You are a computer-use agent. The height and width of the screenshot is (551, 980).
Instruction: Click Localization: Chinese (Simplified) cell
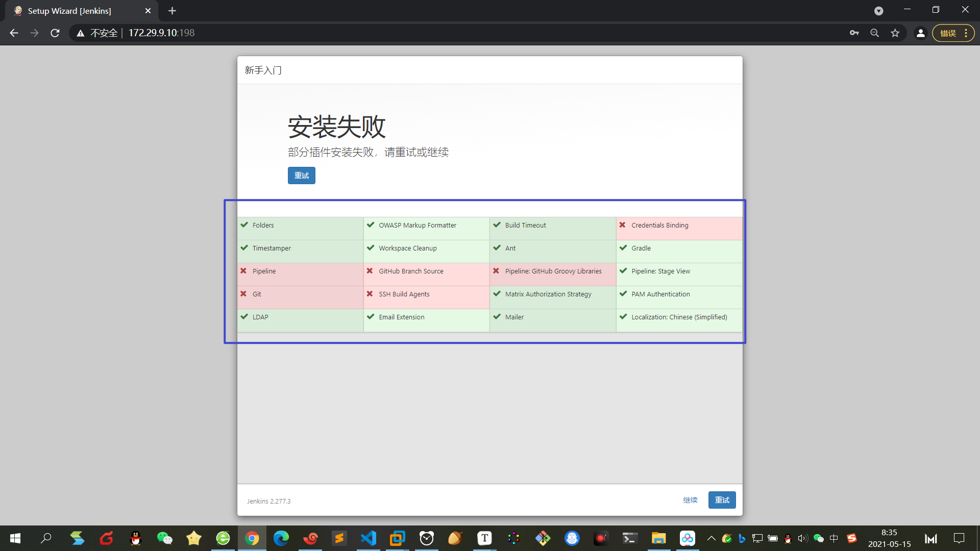click(x=679, y=320)
